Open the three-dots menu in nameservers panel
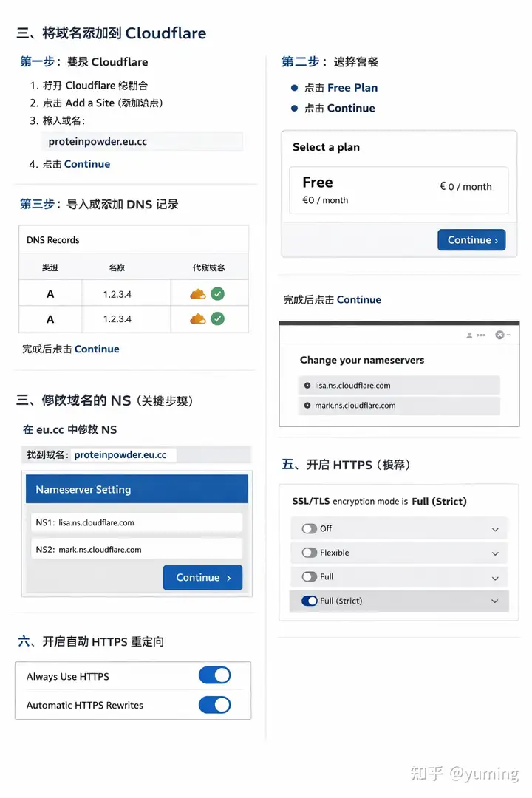This screenshot has height=798, width=532. click(x=480, y=335)
